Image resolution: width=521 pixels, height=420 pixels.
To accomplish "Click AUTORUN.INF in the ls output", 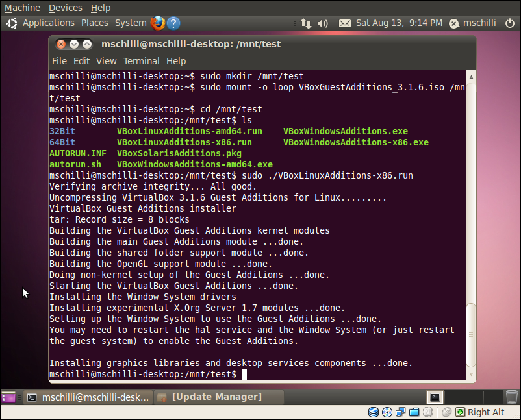I will [x=78, y=153].
